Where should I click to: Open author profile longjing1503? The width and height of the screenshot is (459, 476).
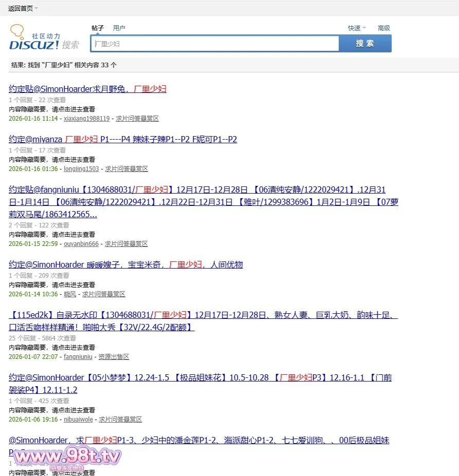(x=81, y=169)
